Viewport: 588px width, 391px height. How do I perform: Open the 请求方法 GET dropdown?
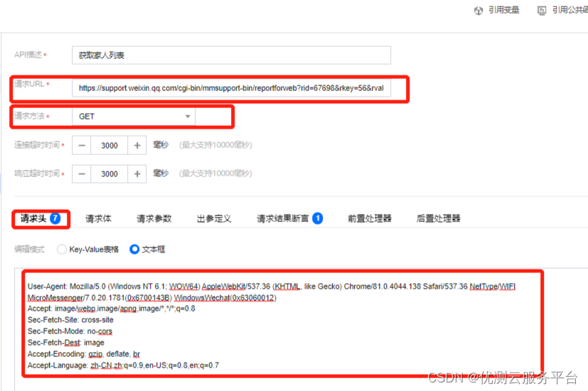click(134, 117)
